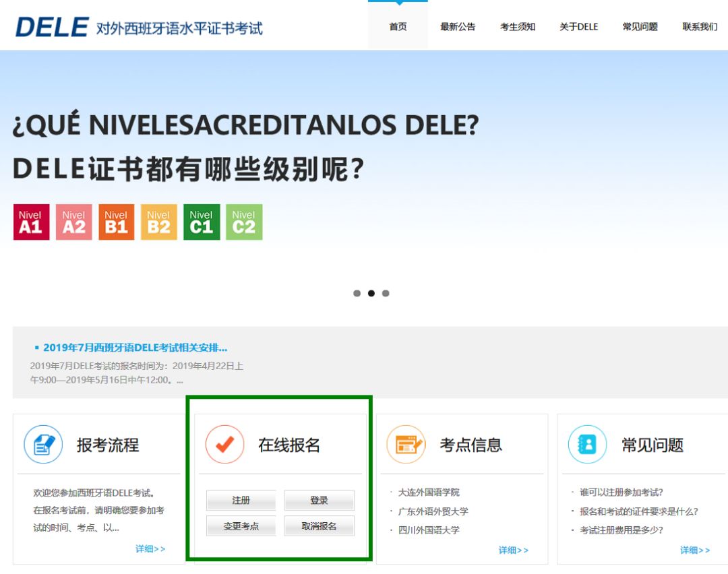
Task: Select the second carousel slide dot
Action: (x=371, y=293)
